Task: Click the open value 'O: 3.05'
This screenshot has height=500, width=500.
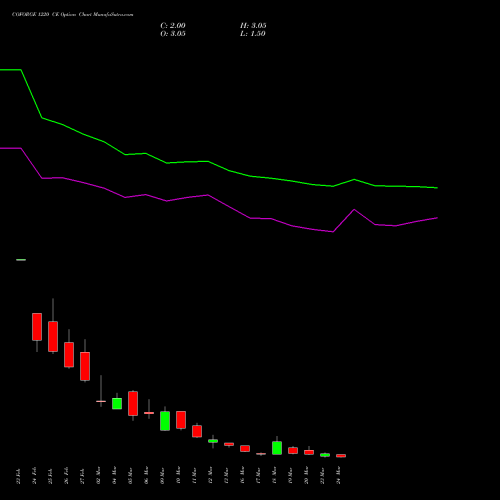Action: (x=173, y=34)
